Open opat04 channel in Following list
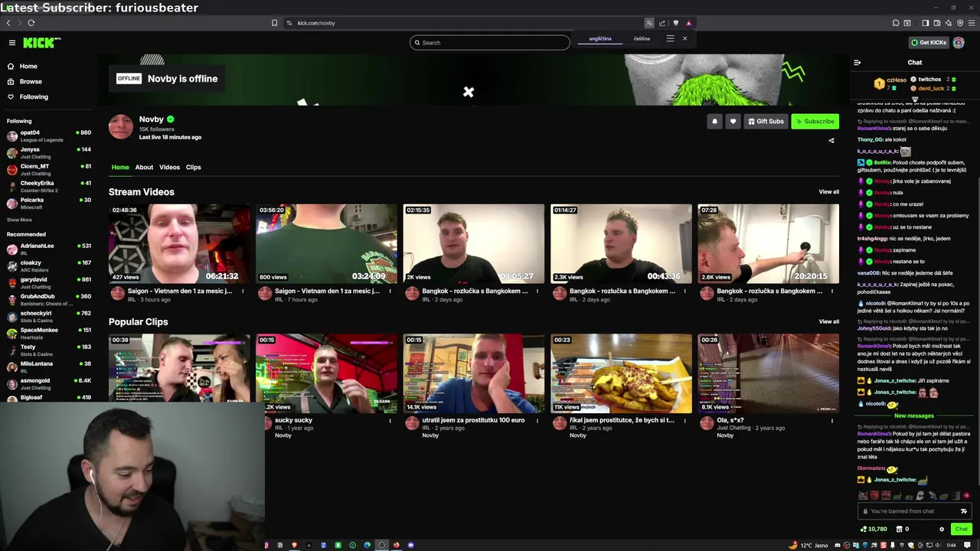Viewport: 980px width, 551px height. tap(48, 135)
